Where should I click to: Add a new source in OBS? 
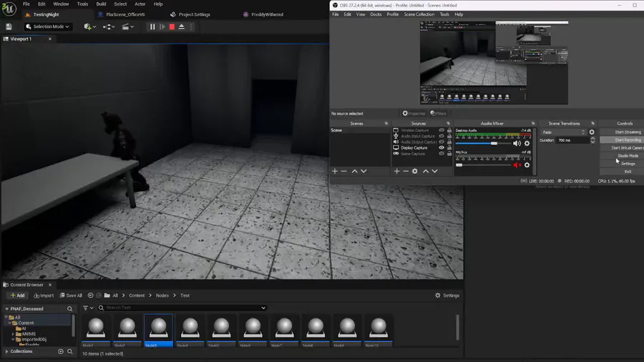[x=396, y=171]
